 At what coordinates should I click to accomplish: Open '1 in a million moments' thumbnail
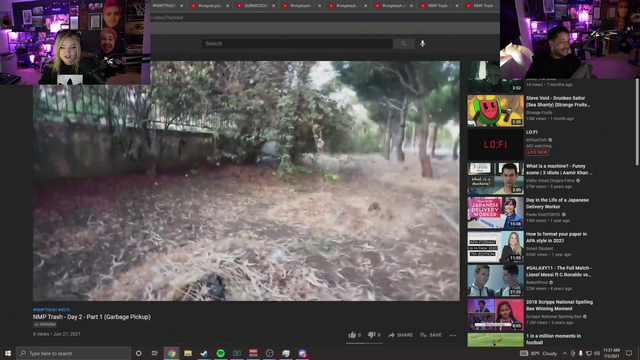click(495, 340)
